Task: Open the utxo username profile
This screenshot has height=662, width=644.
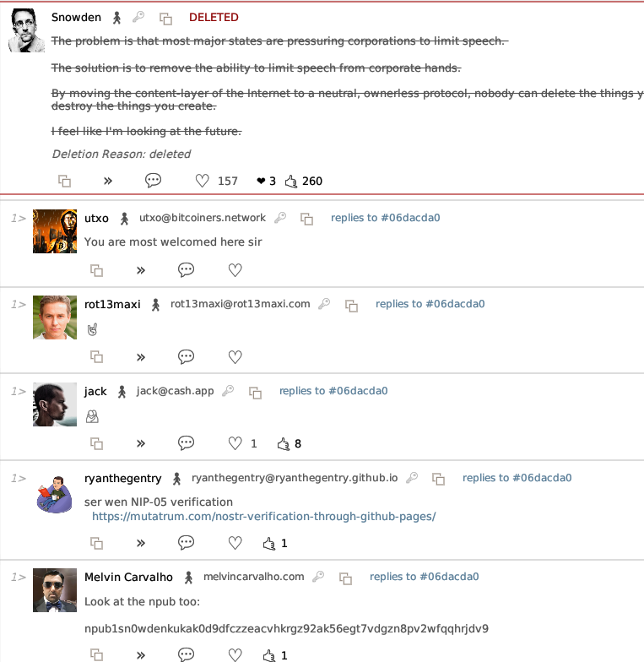Action: [x=96, y=218]
